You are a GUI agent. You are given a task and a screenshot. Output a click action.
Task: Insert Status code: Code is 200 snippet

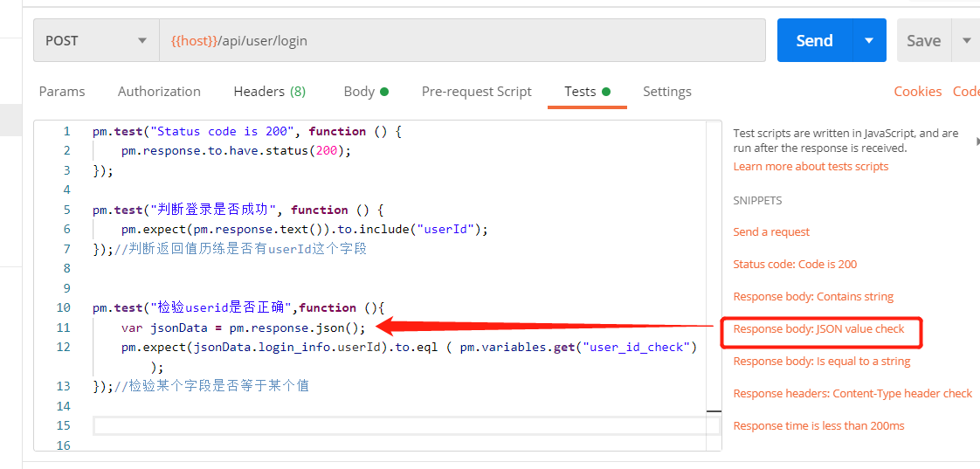(795, 265)
